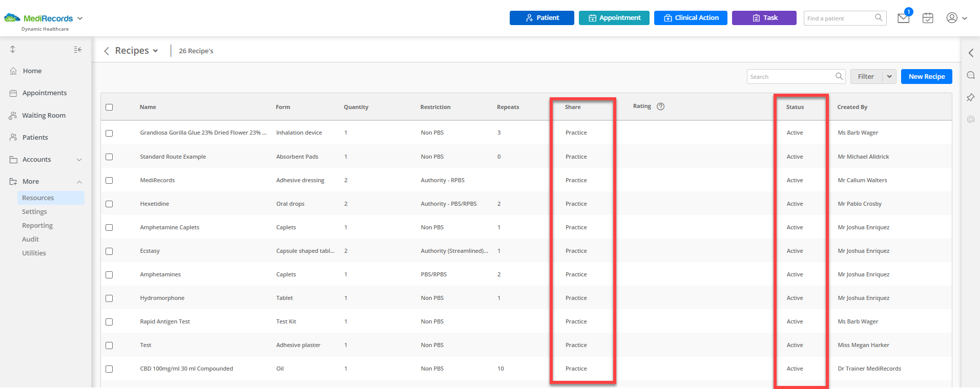980x389 pixels.
Task: Click the MediRecords logo
Action: coord(38,18)
